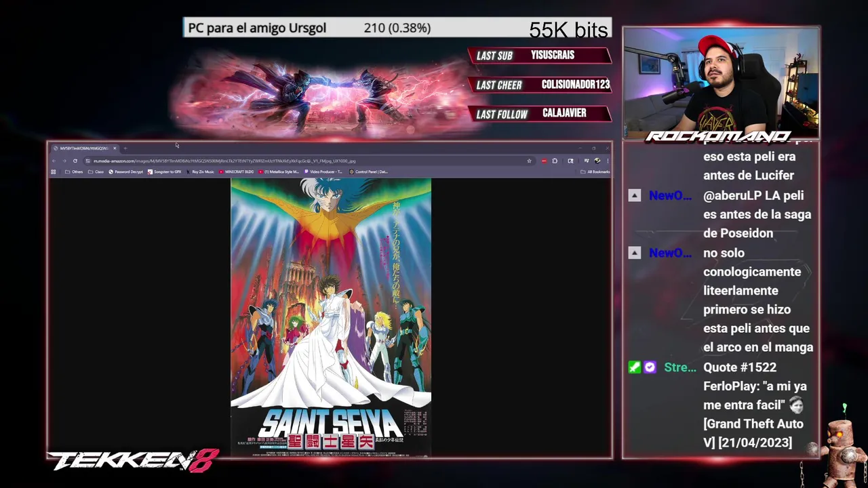The height and width of the screenshot is (488, 868).
Task: Open the Apps grid in bookmarks bar
Action: pyautogui.click(x=54, y=171)
